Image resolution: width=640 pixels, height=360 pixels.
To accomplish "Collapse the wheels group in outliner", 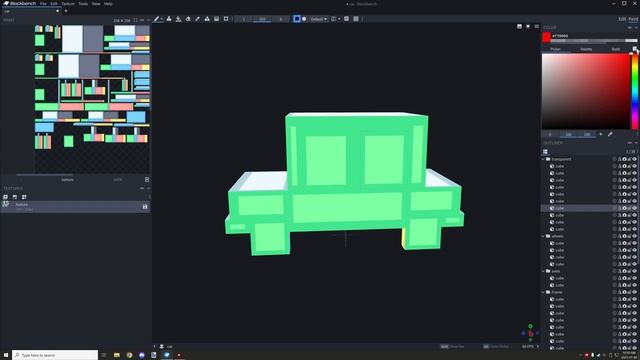I will point(544,236).
